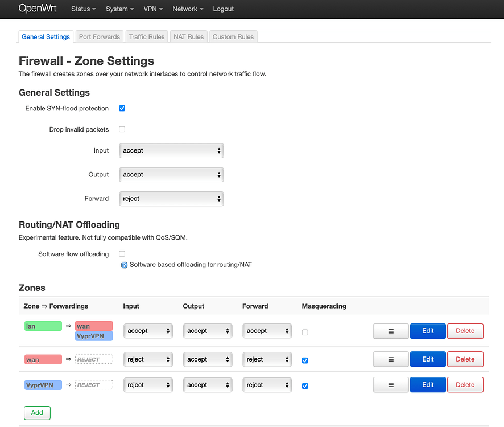Open the actions menu for the wan zone

[x=390, y=359]
